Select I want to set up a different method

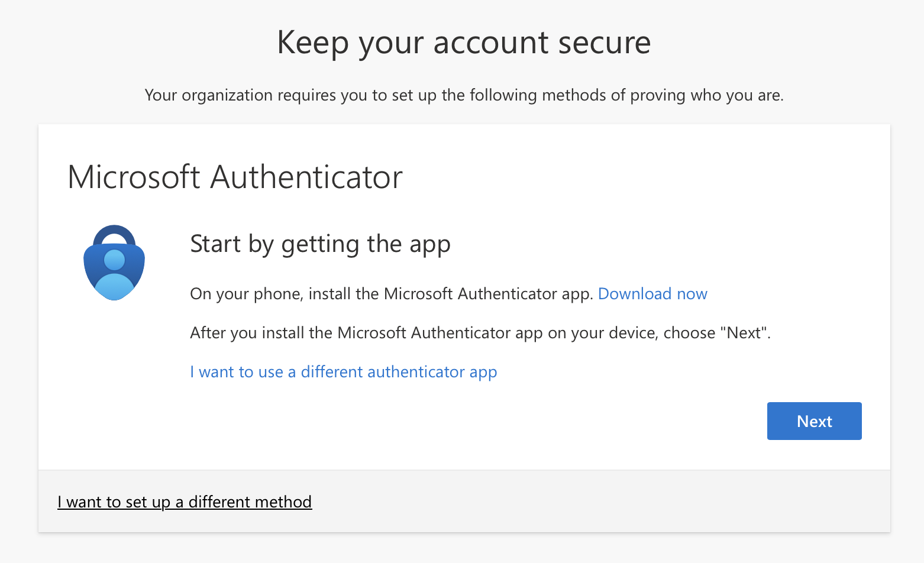click(185, 502)
